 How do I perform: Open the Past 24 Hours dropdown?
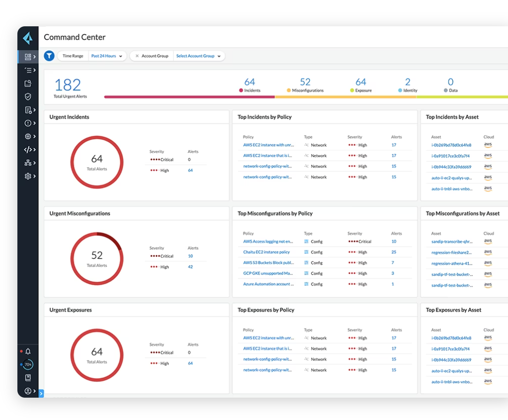click(107, 56)
